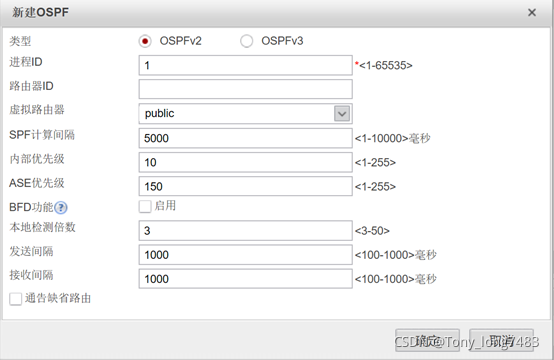Screen dimensions: 554x360
Task: Enable the BFD 启用 checkbox
Action: 145,206
